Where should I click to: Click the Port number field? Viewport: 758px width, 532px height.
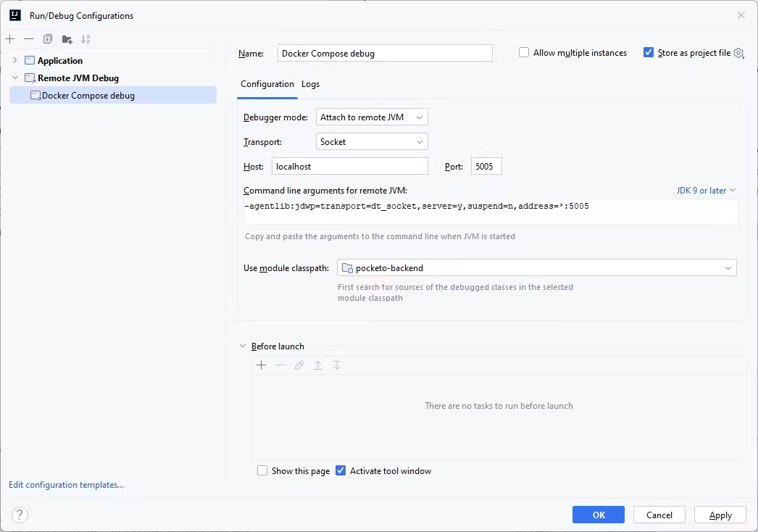pyautogui.click(x=486, y=167)
